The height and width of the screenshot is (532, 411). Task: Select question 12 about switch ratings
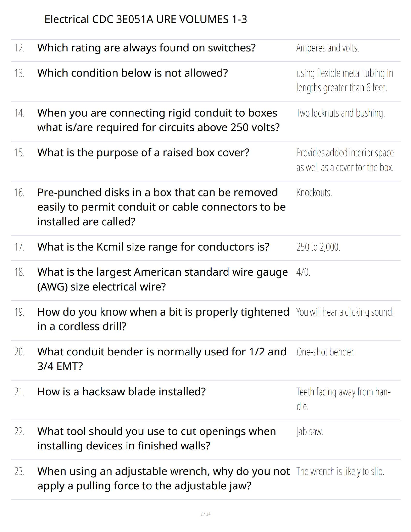point(146,48)
